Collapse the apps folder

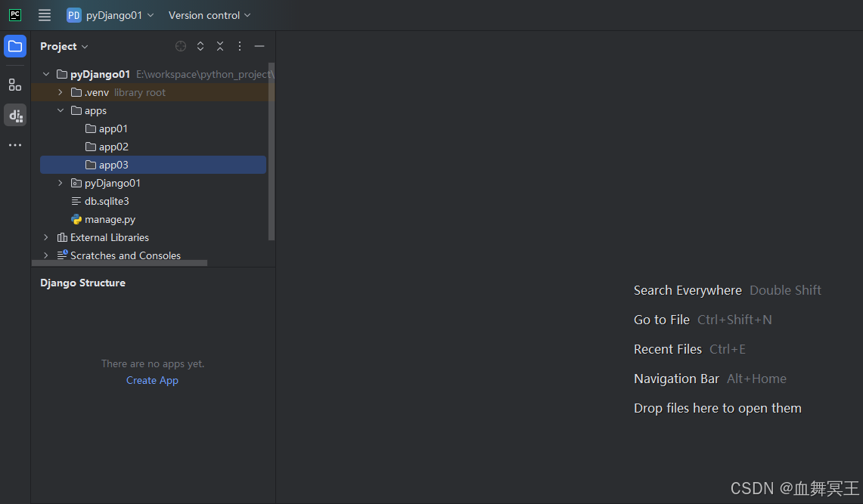pyautogui.click(x=61, y=110)
